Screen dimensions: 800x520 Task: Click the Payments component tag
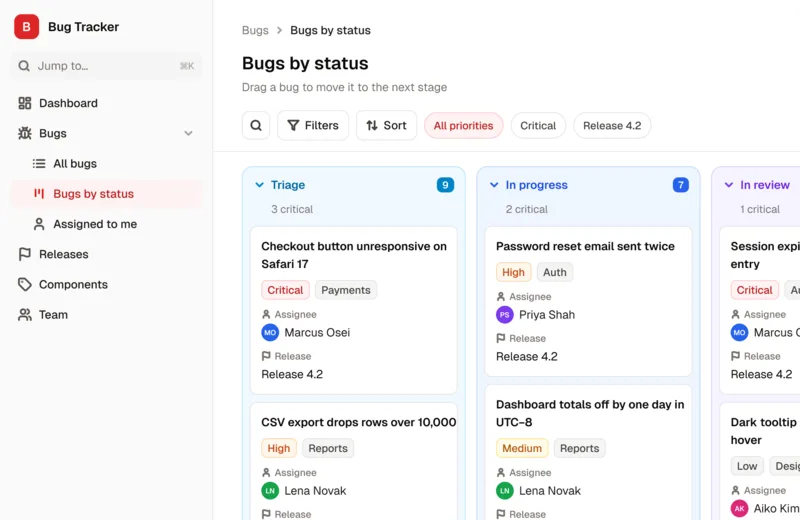coord(346,290)
